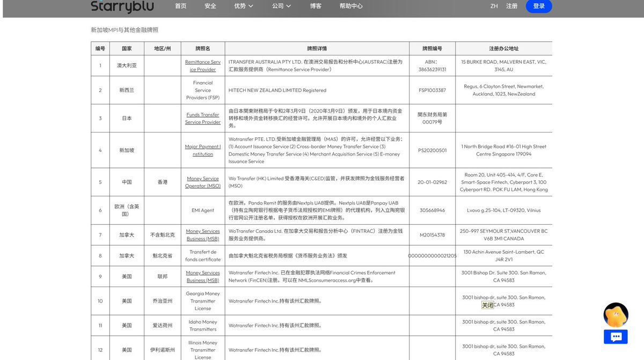The width and height of the screenshot is (644, 360).
Task: Click the orange mascot avatar icon
Action: coord(616,315)
